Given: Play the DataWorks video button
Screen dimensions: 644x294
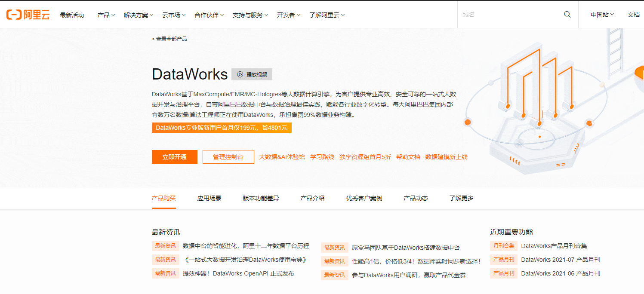Looking at the screenshot, I should pos(252,74).
